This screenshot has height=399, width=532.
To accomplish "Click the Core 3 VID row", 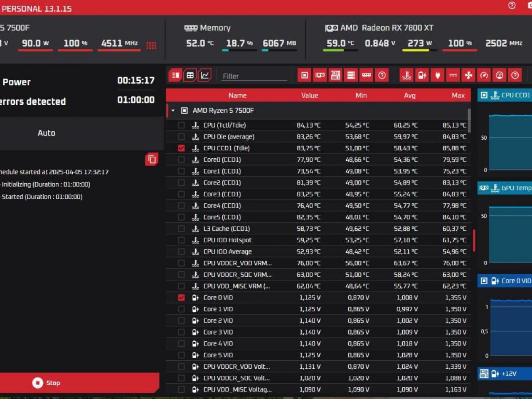I will coord(318,332).
